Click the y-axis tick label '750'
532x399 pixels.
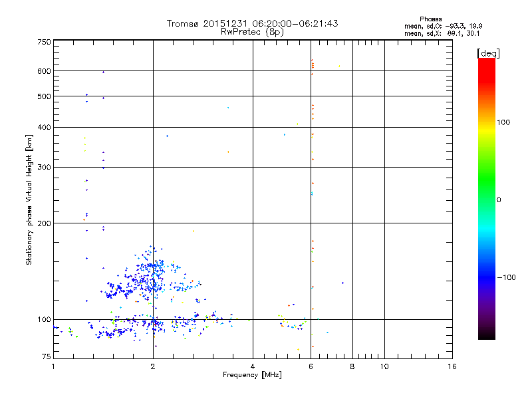44,42
